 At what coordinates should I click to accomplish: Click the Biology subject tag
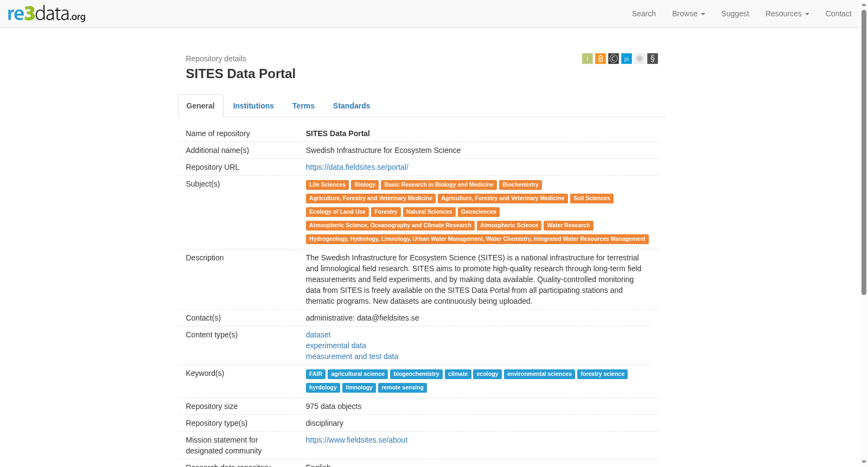coord(365,185)
